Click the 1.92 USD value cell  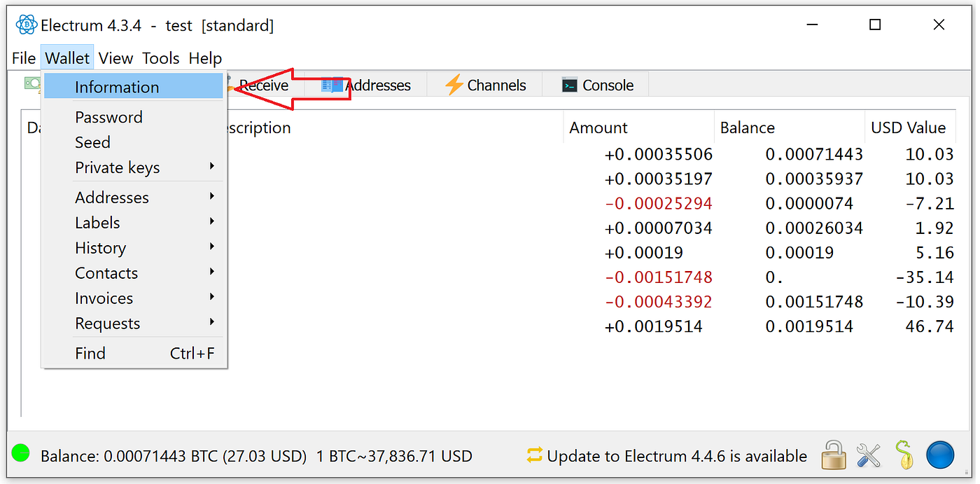click(x=934, y=228)
